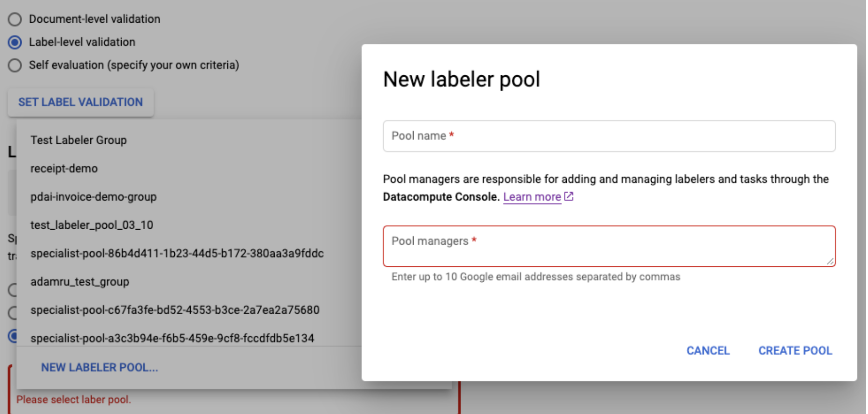868x414 pixels.
Task: Click CREATE POOL to confirm
Action: (x=795, y=351)
